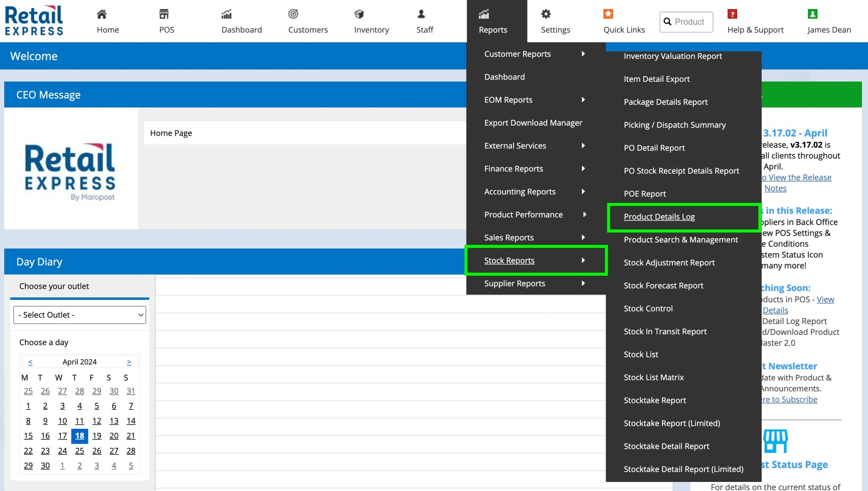868x491 pixels.
Task: Open the Staff person icon
Action: tap(421, 14)
